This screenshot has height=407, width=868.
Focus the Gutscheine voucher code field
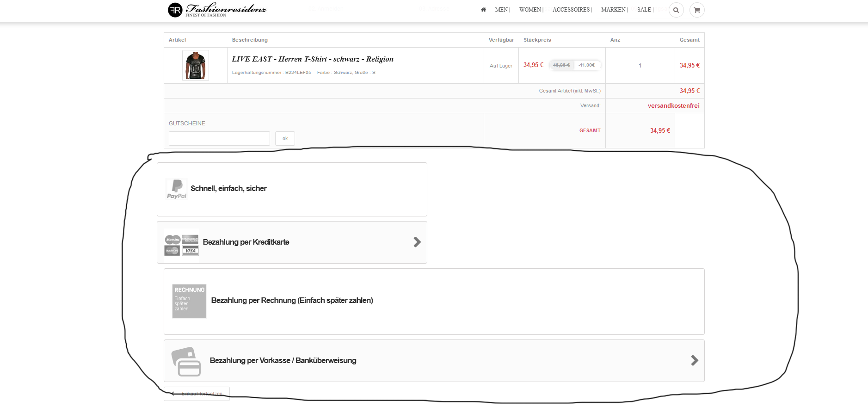coord(219,139)
